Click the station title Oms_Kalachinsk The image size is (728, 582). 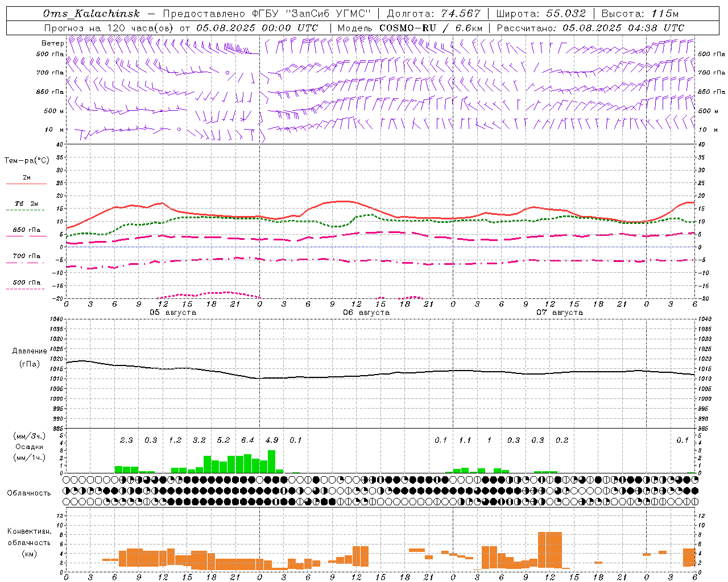pyautogui.click(x=91, y=14)
